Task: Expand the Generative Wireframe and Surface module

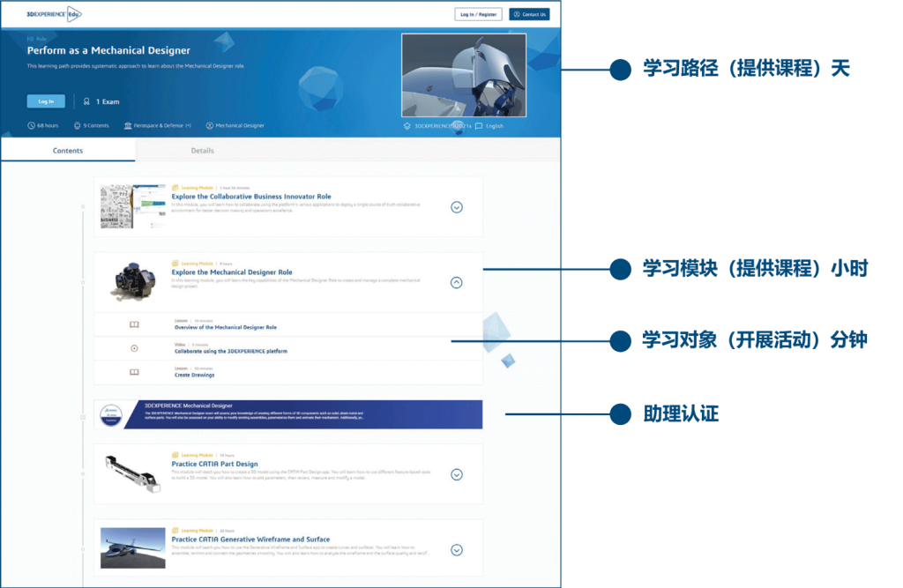Action: [x=456, y=550]
